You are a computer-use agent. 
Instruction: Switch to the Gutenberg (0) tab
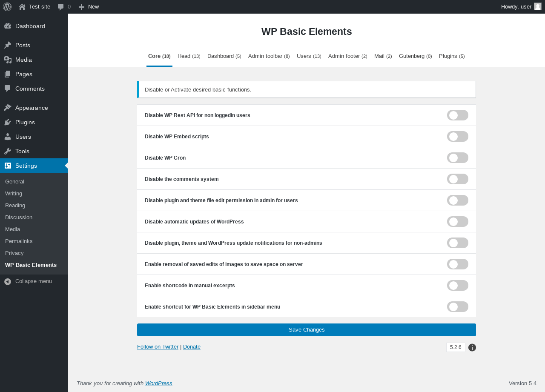click(x=416, y=56)
